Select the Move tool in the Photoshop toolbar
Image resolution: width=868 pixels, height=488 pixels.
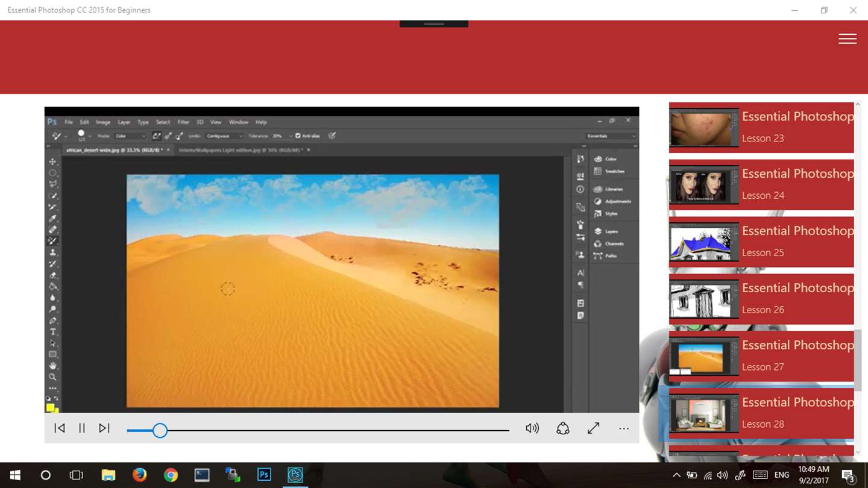tap(53, 161)
